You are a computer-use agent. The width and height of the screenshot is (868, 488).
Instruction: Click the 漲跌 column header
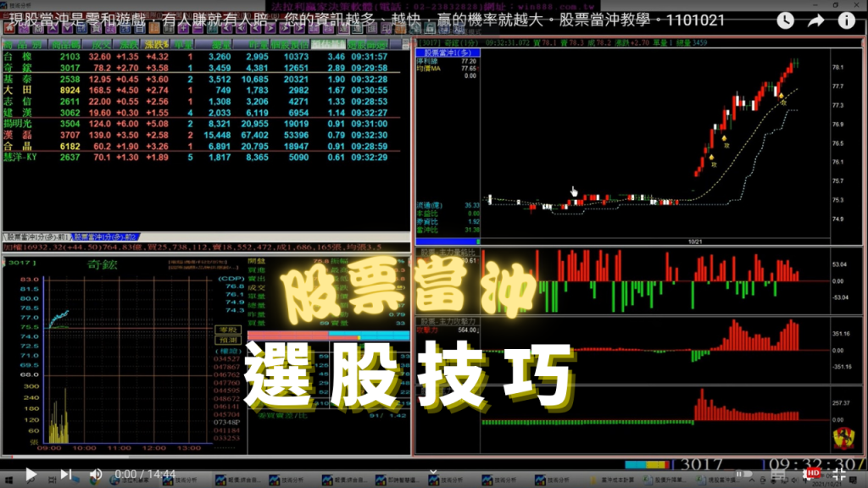[128, 44]
